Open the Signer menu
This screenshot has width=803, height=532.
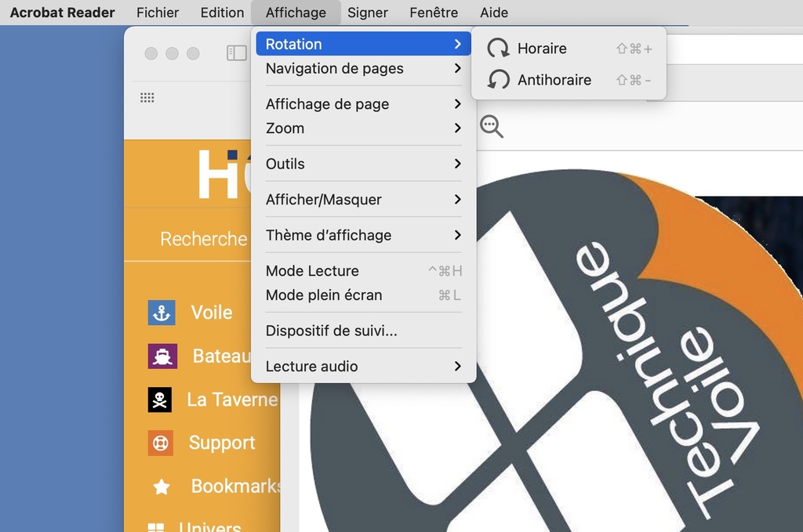[368, 13]
